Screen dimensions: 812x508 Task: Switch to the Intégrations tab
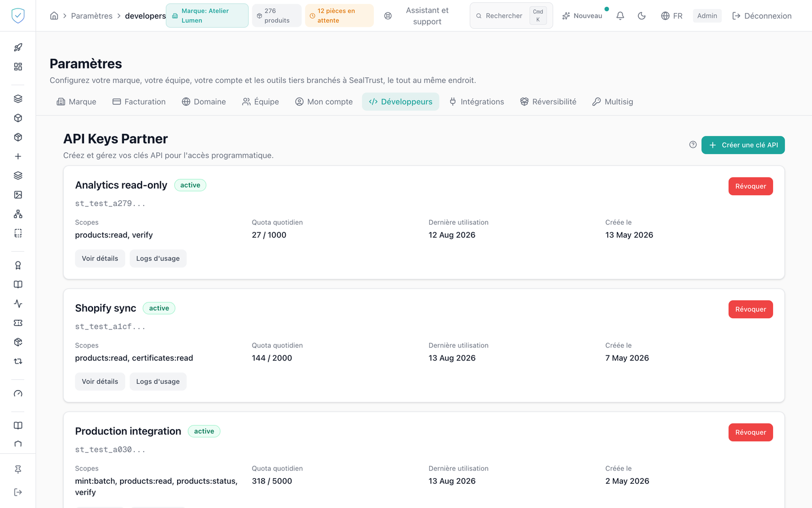476,102
